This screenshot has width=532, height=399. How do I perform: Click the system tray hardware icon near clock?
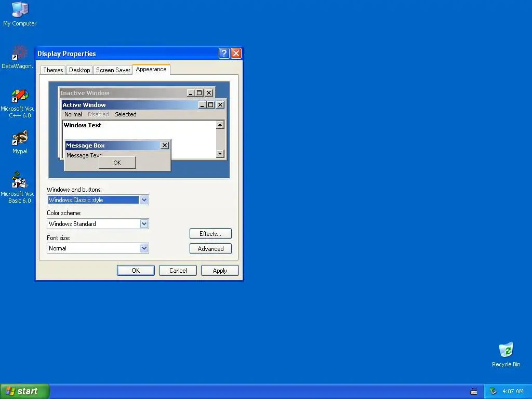pyautogui.click(x=493, y=391)
